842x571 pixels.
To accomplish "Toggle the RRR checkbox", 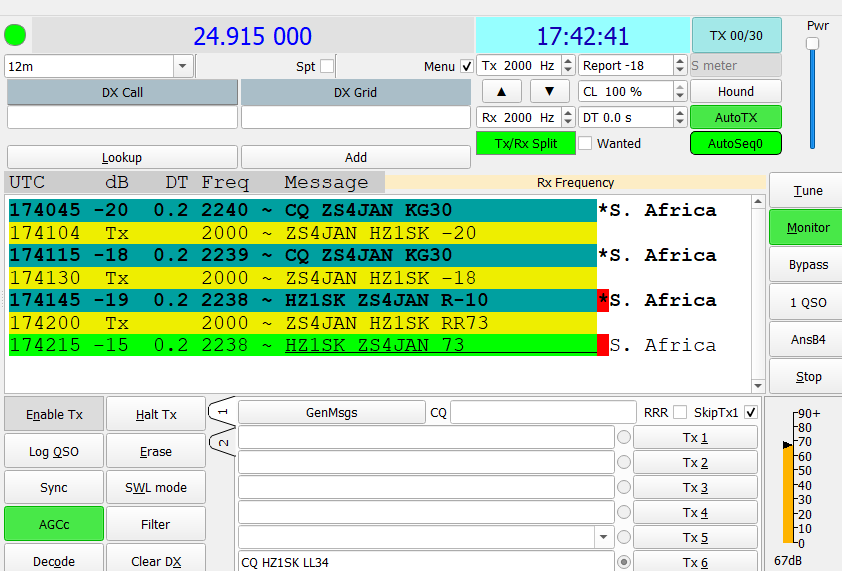I will [x=680, y=413].
